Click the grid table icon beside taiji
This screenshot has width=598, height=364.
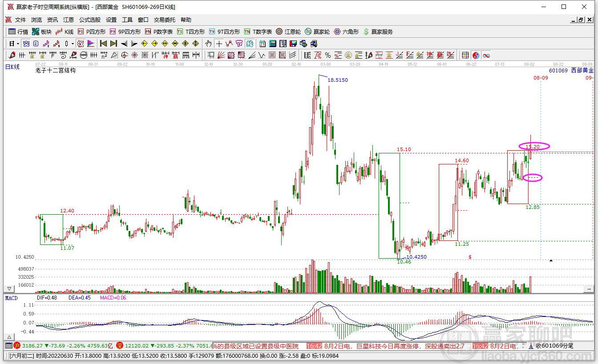tap(465, 55)
